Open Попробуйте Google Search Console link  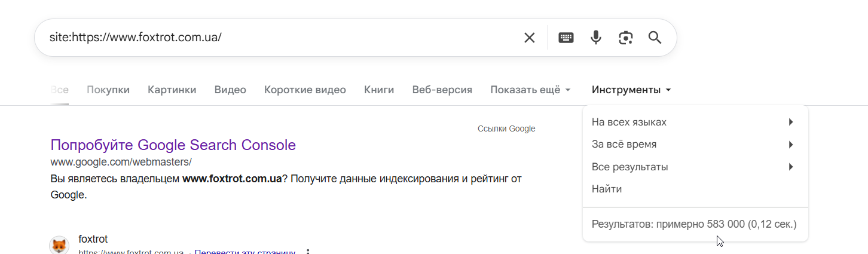(x=173, y=145)
